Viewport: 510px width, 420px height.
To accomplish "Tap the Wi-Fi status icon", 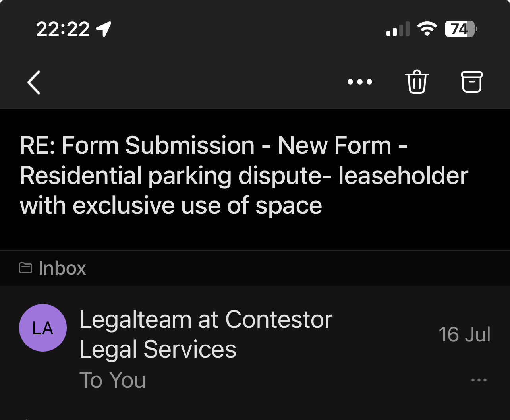I will (x=427, y=29).
